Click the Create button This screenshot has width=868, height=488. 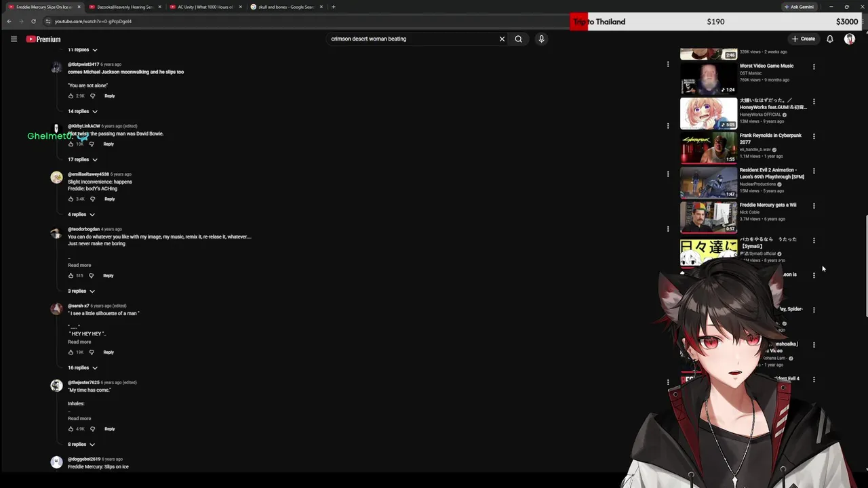(x=804, y=39)
